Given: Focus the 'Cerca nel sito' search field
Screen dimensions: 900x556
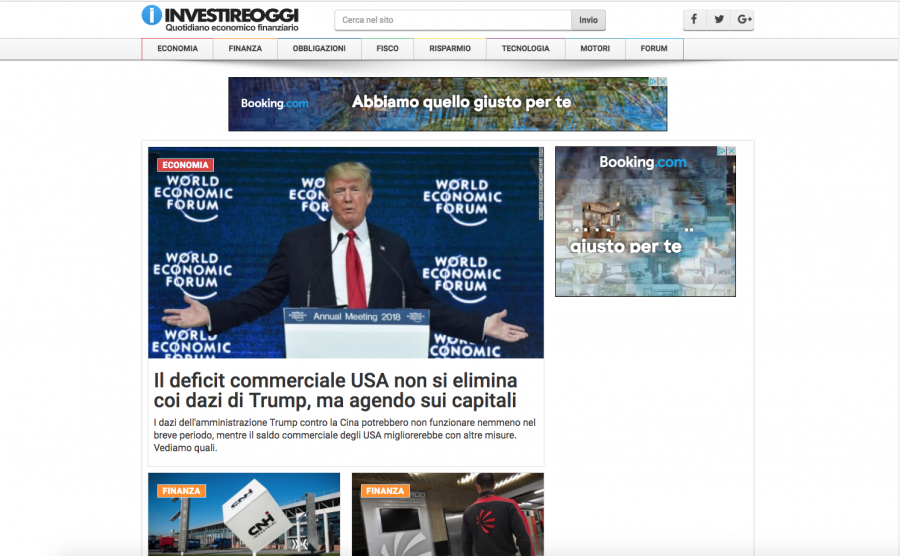Looking at the screenshot, I should click(452, 20).
